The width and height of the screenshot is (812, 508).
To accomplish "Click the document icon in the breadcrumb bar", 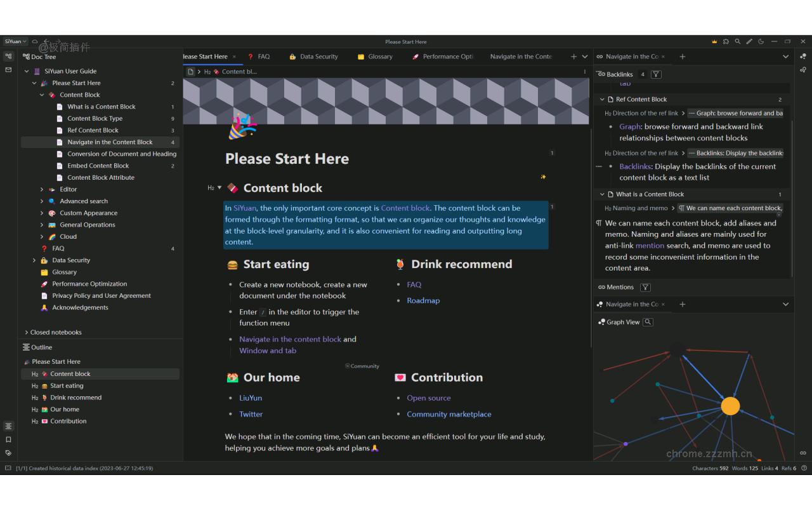I will coord(190,72).
